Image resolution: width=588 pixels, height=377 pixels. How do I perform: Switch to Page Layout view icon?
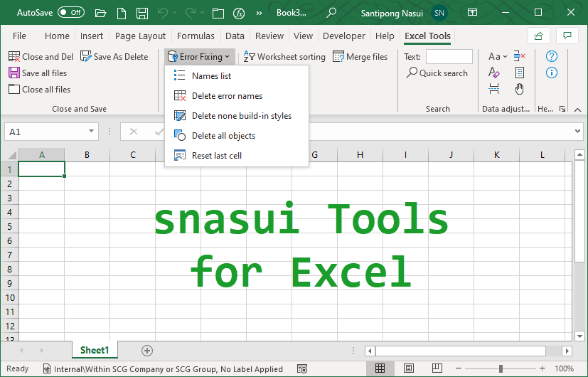(409, 368)
